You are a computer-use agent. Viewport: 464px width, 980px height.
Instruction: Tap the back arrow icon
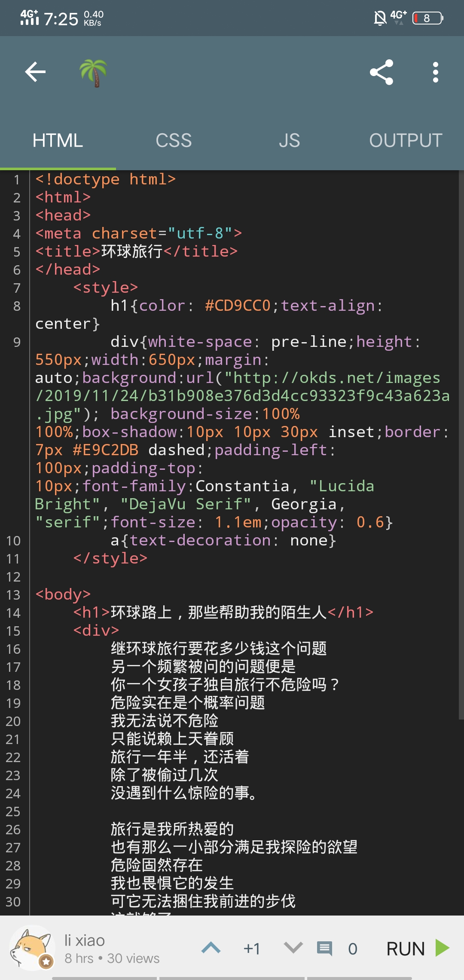coord(35,72)
